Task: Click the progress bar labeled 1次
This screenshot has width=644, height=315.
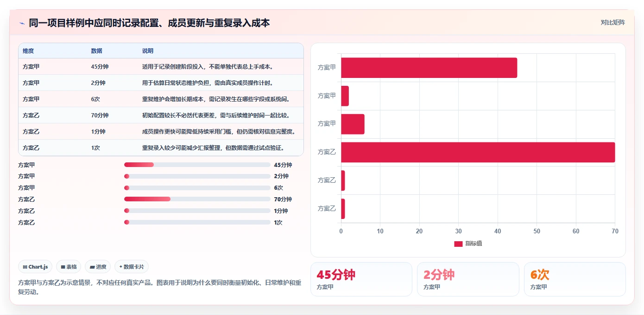Action: (x=197, y=223)
